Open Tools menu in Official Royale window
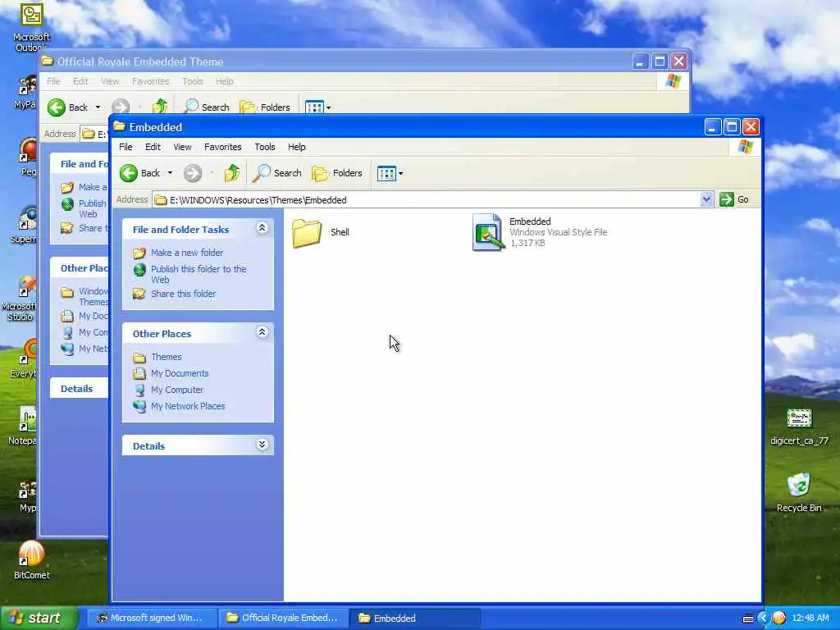 click(192, 81)
